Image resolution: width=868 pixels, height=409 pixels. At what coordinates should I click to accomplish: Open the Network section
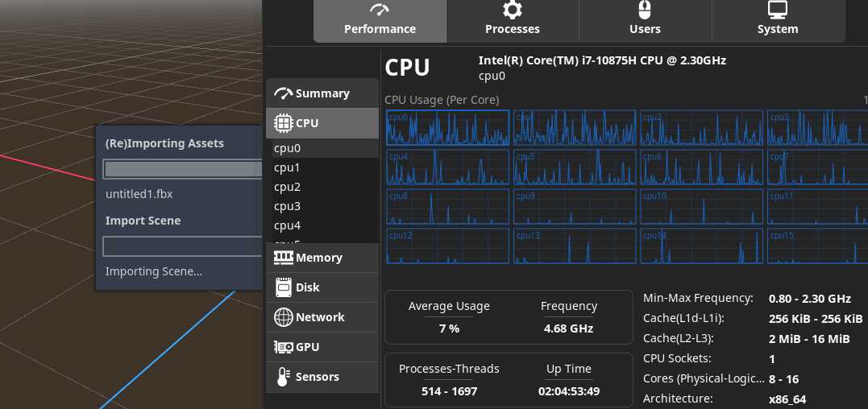tap(320, 317)
